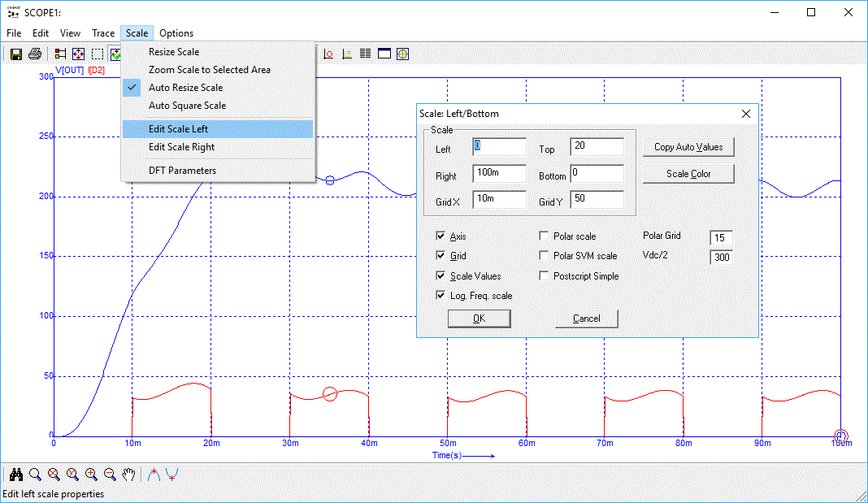
Task: Maximize the SCOPE1 window
Action: point(811,12)
